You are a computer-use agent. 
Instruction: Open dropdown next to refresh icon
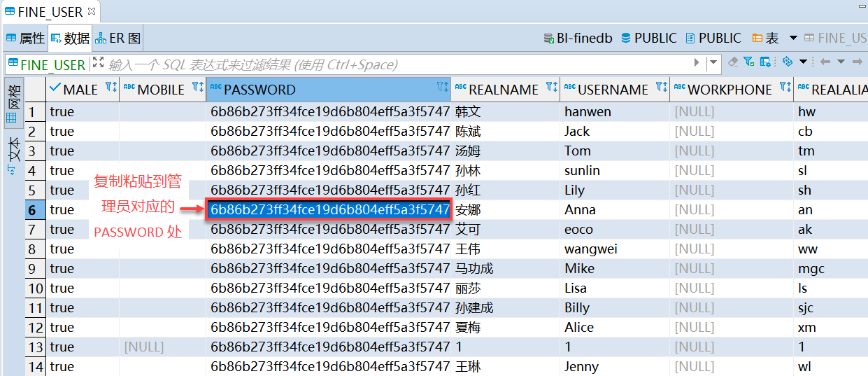pos(803,62)
